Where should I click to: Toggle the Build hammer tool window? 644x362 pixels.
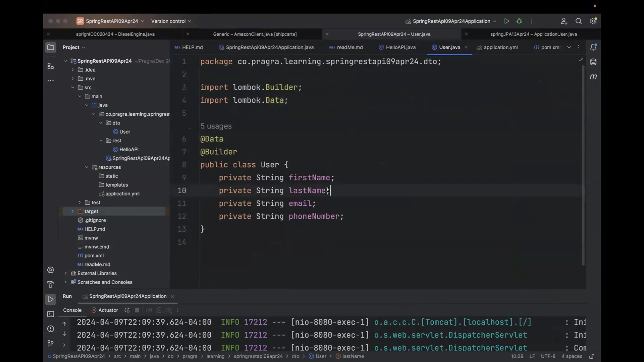(x=50, y=285)
